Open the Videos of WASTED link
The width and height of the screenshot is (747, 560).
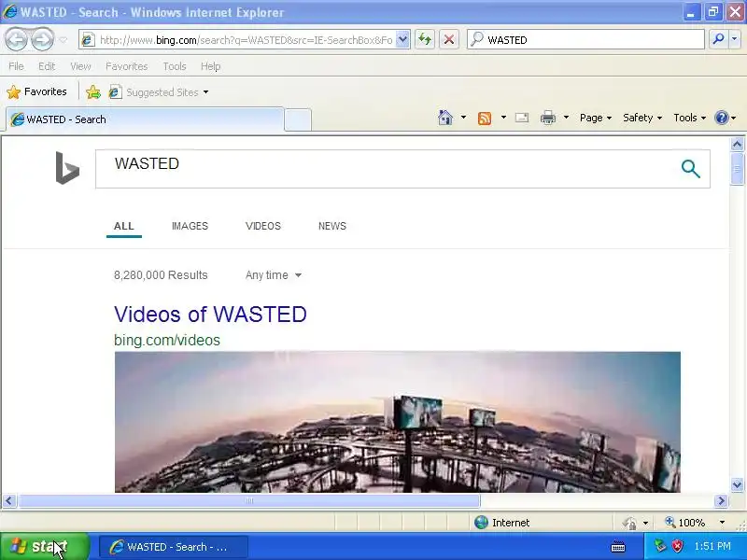pos(210,315)
